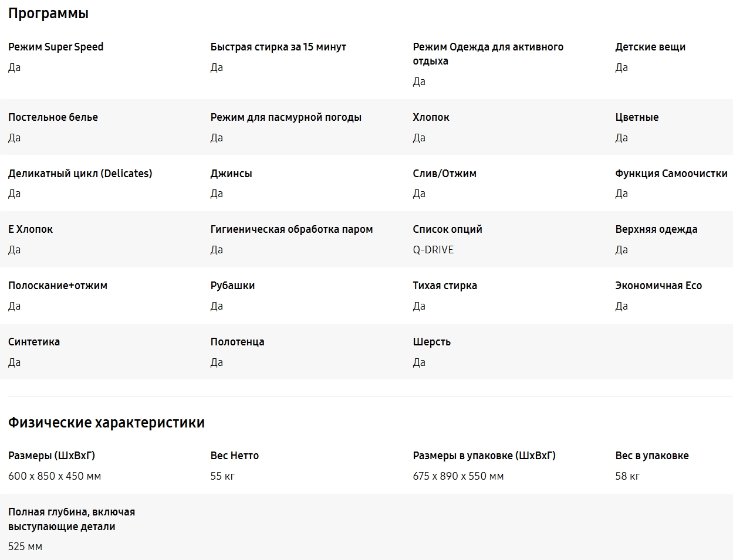Click the 600 x 850 x 450 мм value

55,476
